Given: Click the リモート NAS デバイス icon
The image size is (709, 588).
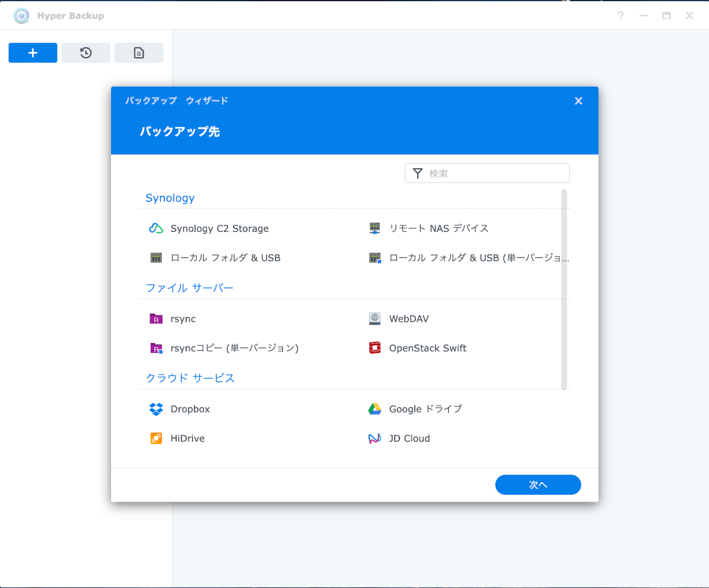Looking at the screenshot, I should 375,228.
